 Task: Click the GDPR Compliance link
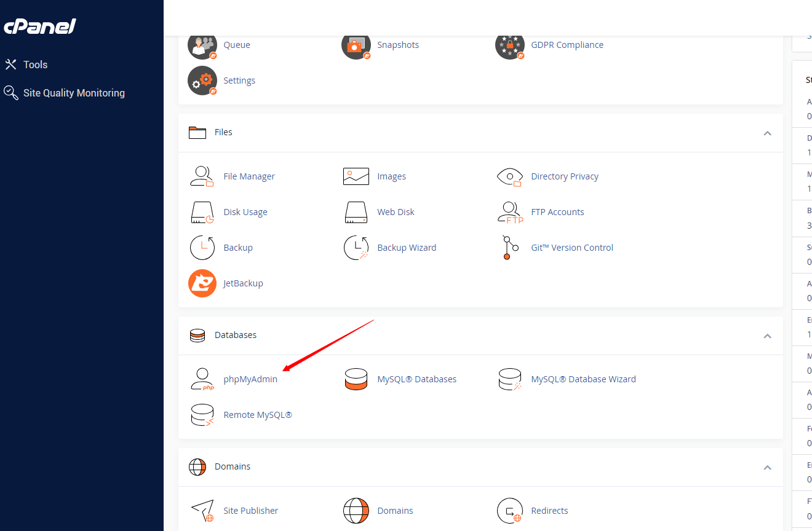click(567, 45)
